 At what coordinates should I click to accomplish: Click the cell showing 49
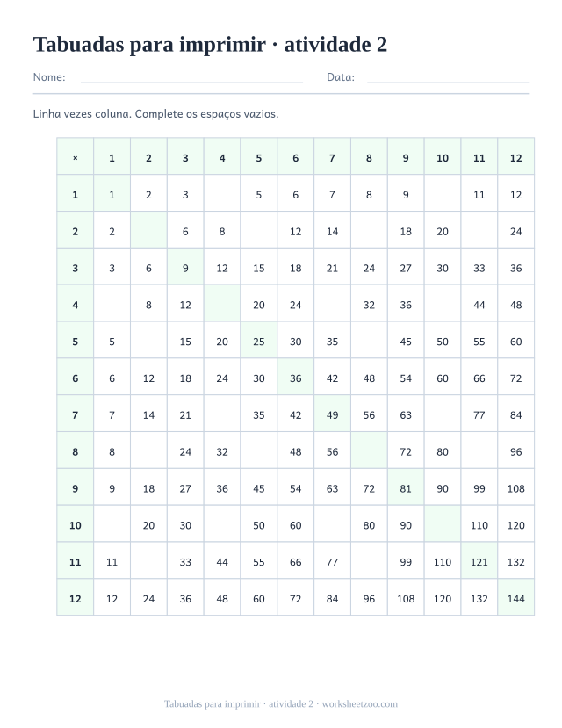332,415
